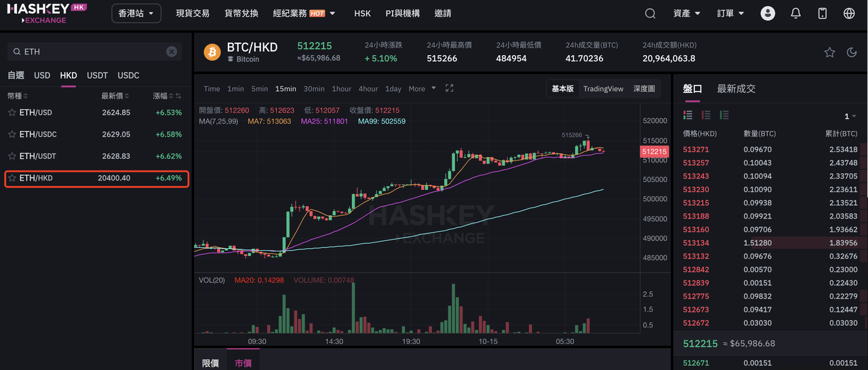
Task: Open the 香港站 site dropdown
Action: [x=136, y=14]
